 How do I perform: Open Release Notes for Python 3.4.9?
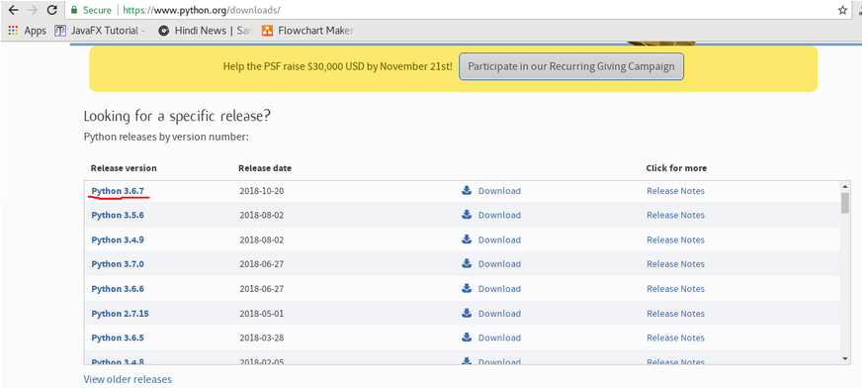pyautogui.click(x=675, y=240)
